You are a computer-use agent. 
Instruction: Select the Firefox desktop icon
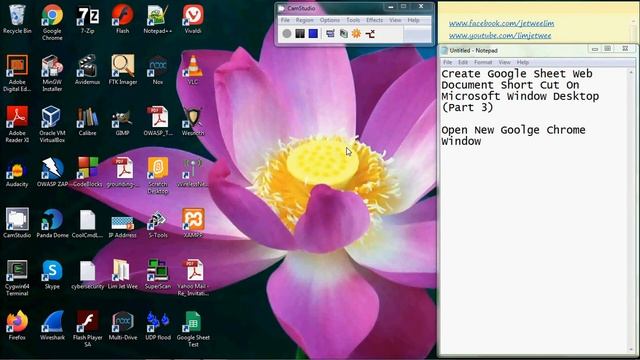(17, 326)
